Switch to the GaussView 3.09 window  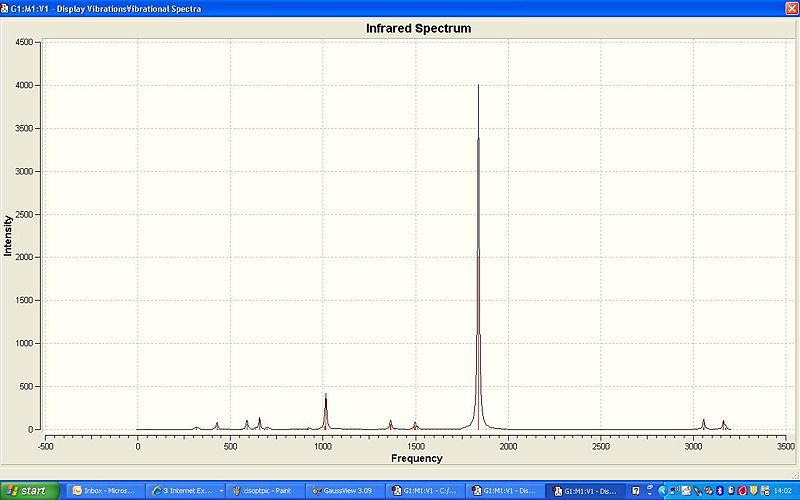[345, 491]
